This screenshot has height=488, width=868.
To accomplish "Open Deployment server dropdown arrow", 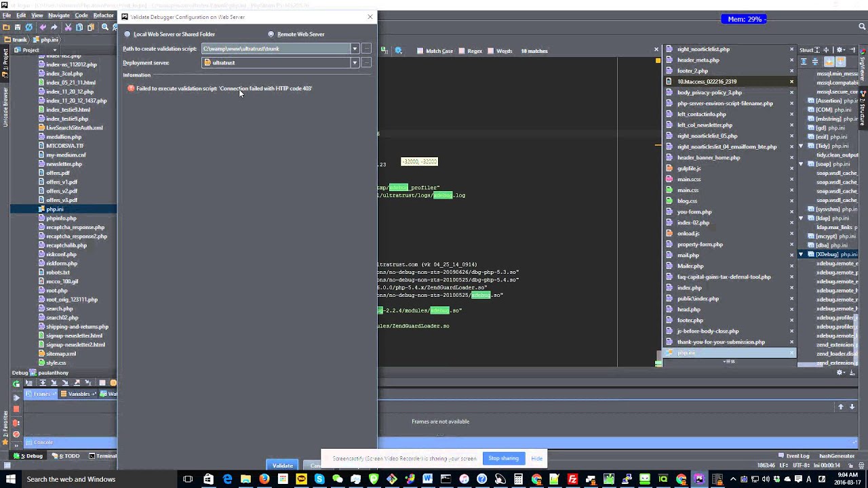I will (354, 62).
